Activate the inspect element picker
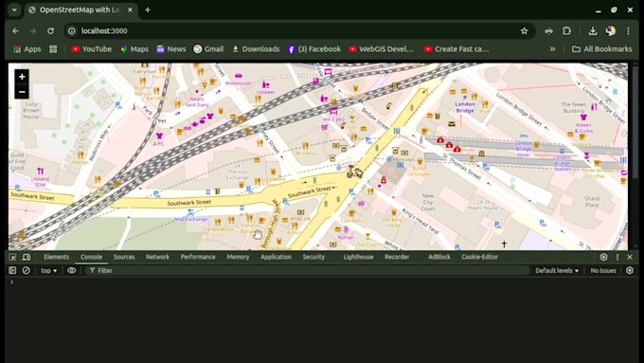The image size is (644, 363). pyautogui.click(x=12, y=257)
